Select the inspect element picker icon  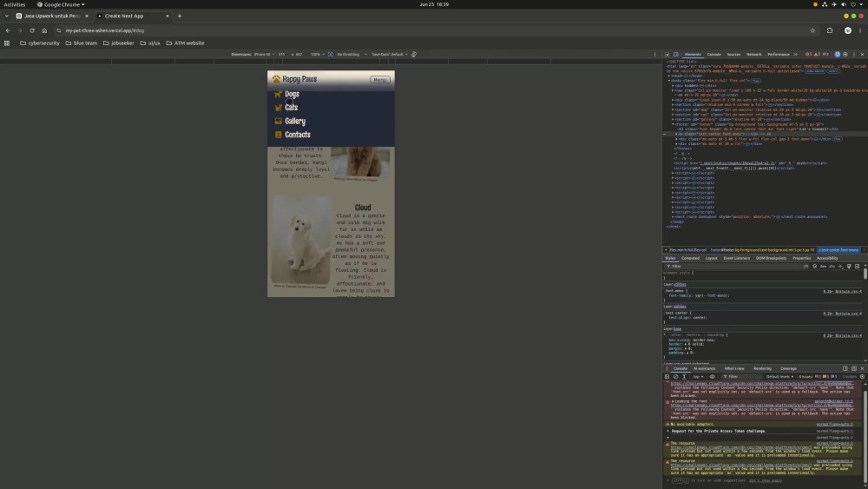click(x=667, y=54)
